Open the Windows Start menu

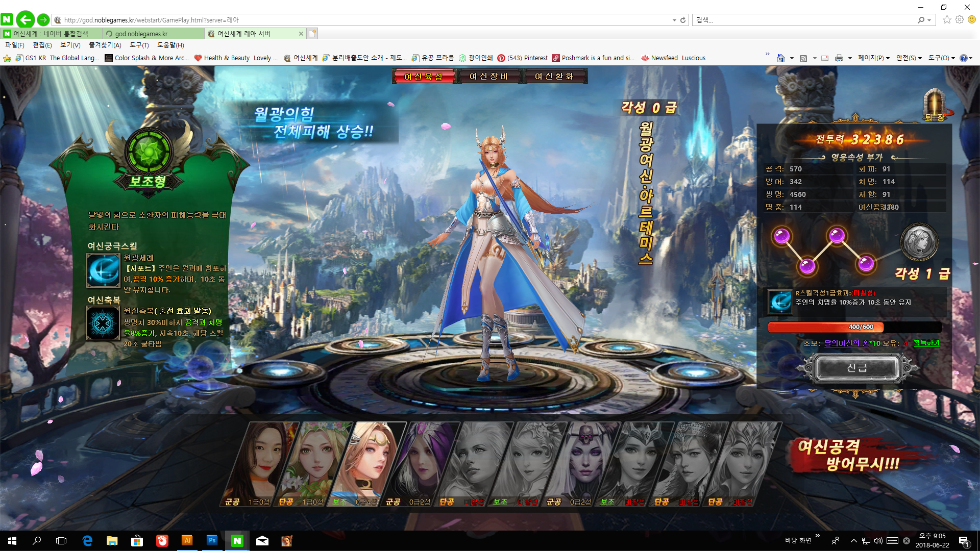point(12,541)
